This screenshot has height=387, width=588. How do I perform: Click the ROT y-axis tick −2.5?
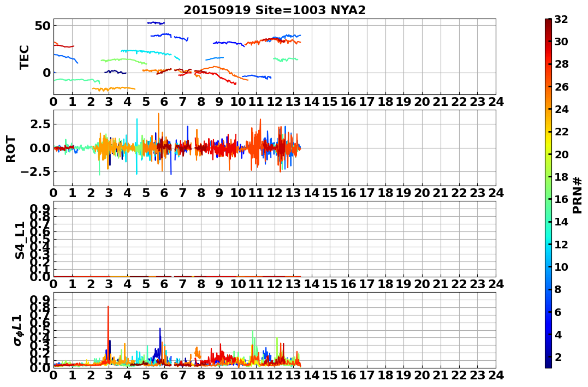coord(35,172)
